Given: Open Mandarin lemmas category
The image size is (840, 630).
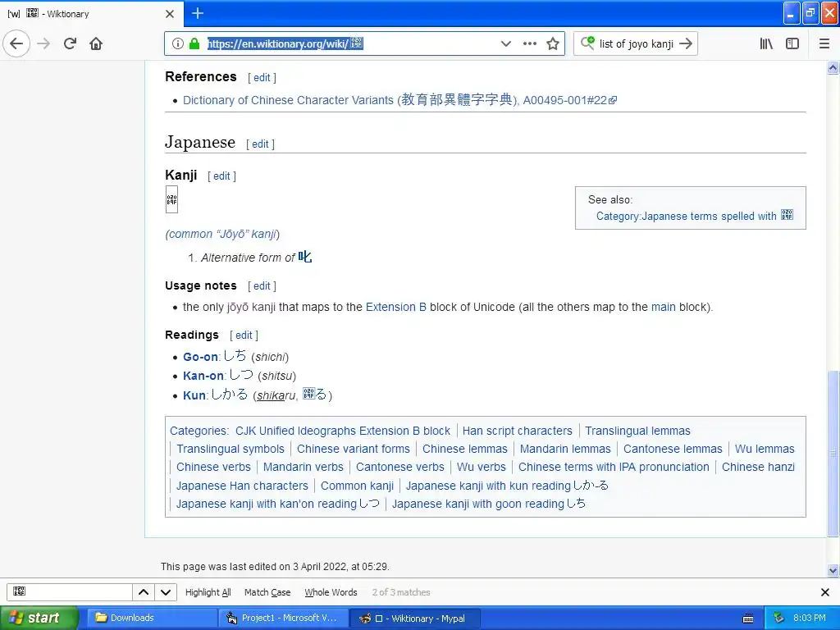Looking at the screenshot, I should (565, 449).
